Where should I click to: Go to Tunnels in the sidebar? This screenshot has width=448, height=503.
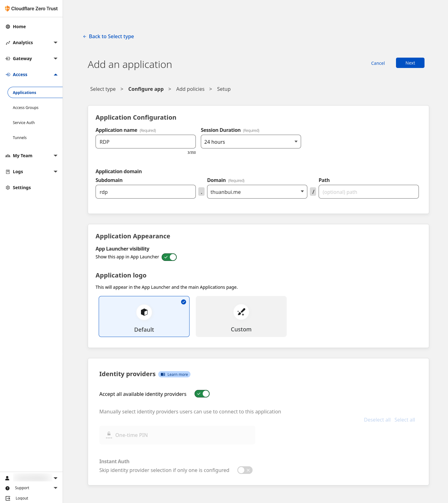coord(20,138)
